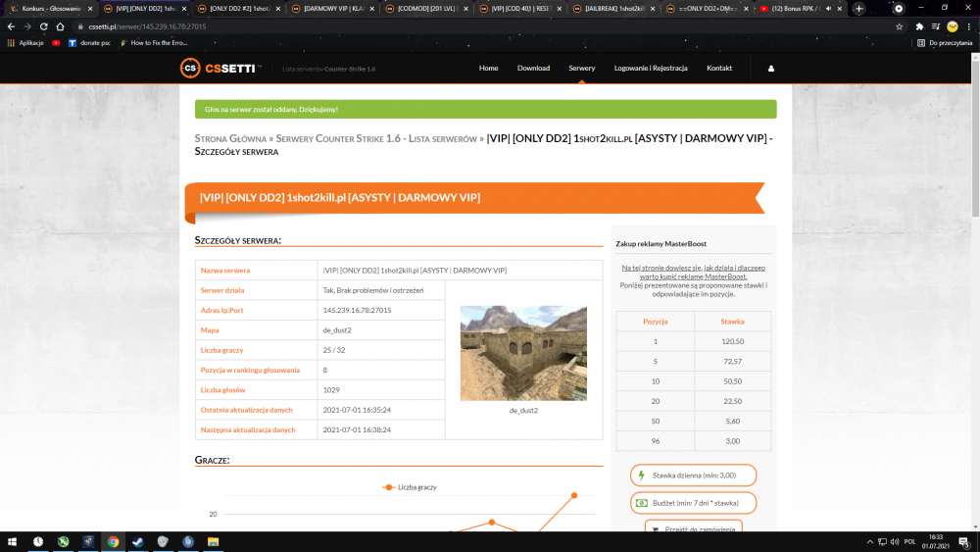
Task: Click the Stawka dzienna (min: 3,00) field
Action: pos(693,476)
